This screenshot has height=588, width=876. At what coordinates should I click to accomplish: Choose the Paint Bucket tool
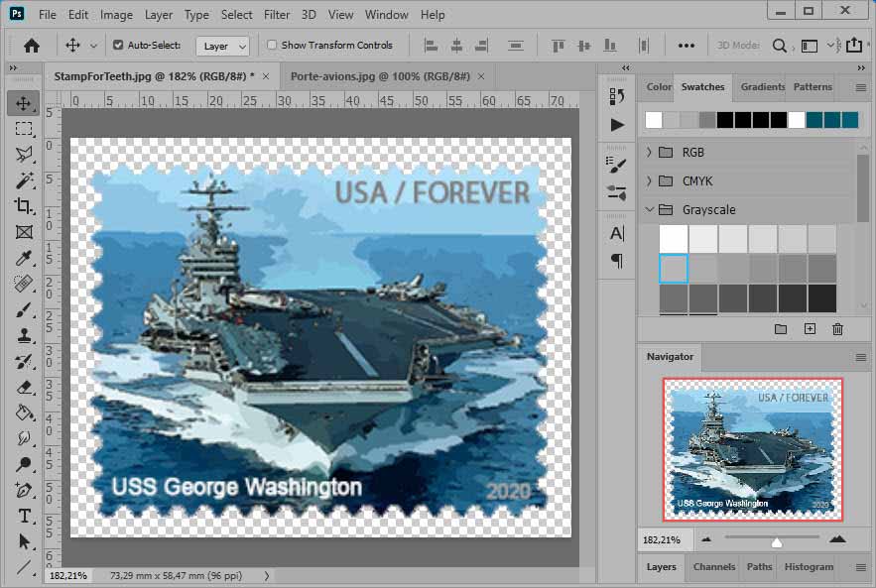[x=24, y=412]
